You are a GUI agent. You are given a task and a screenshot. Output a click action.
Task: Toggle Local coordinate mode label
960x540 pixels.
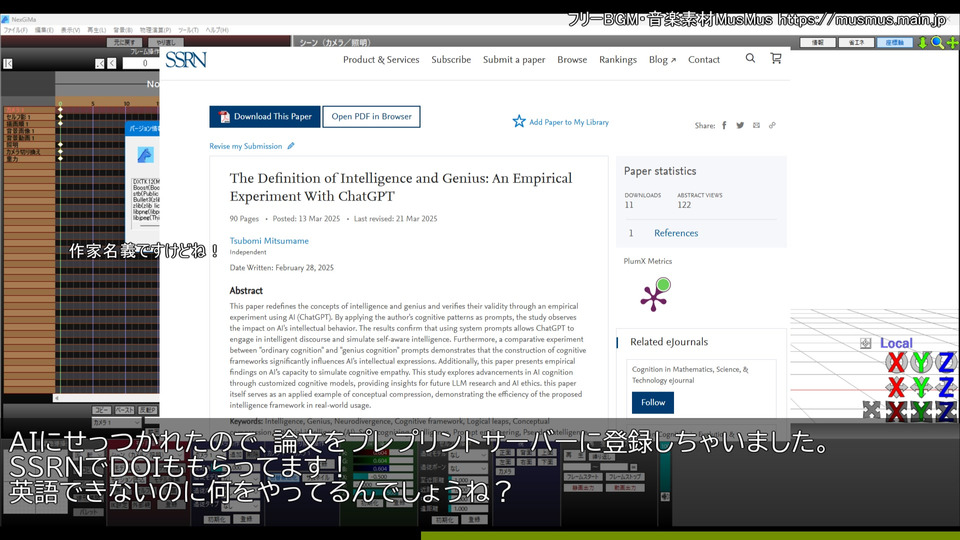click(x=896, y=343)
